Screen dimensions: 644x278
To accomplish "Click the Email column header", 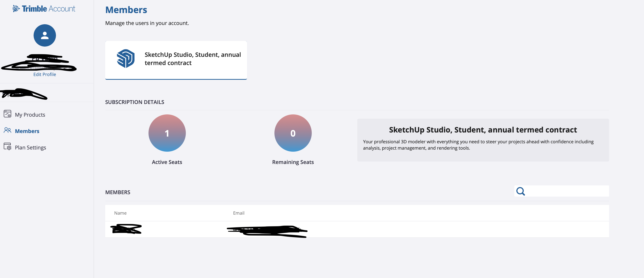I will point(239,213).
